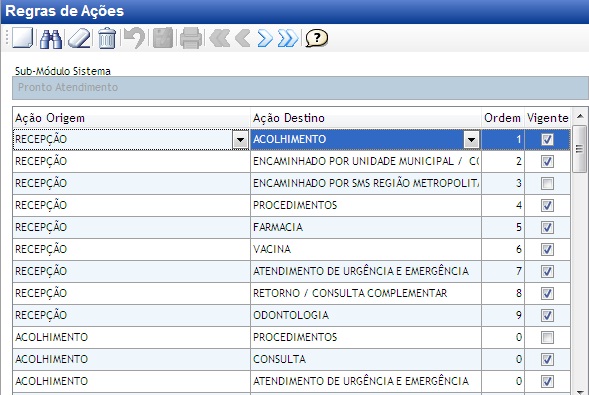Delete record with the trash can icon
Viewport: 589px width, 395px height.
(107, 38)
